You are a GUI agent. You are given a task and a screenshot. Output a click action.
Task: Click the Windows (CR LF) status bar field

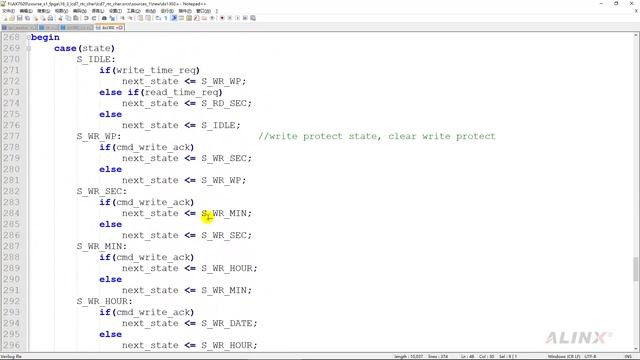point(563,356)
